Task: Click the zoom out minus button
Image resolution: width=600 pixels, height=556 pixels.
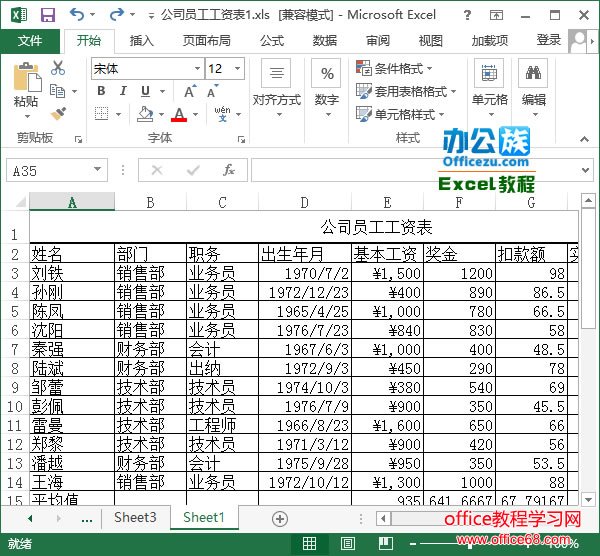Action: click(412, 544)
